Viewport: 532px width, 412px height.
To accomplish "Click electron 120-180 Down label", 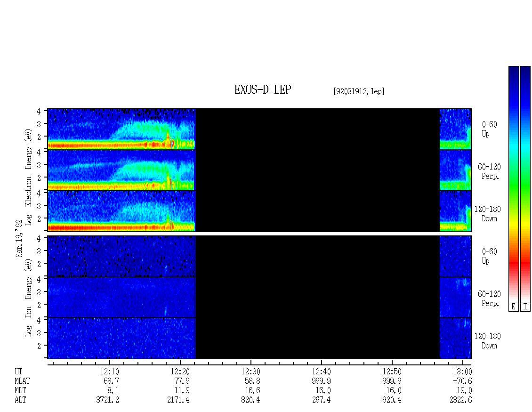I will (x=488, y=214).
